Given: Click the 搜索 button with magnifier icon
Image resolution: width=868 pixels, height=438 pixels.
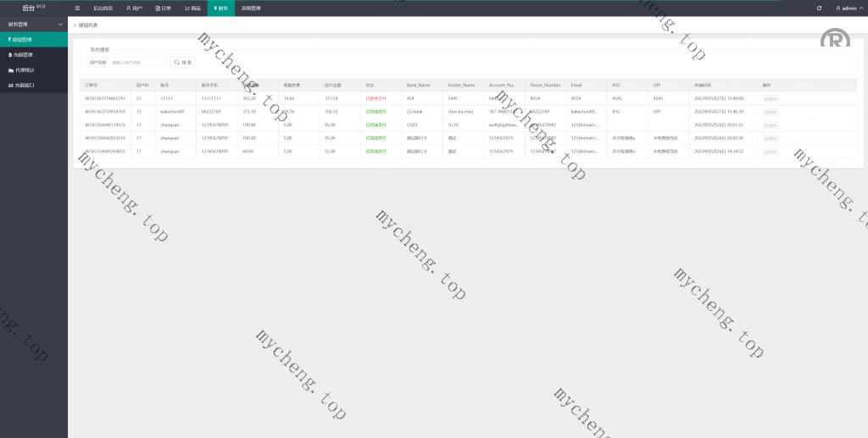Looking at the screenshot, I should 182,62.
